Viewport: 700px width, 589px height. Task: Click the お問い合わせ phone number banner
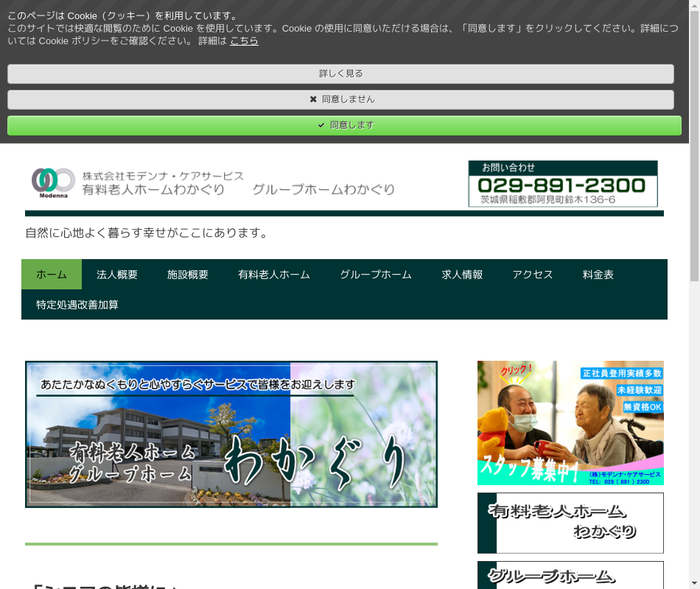[563, 184]
